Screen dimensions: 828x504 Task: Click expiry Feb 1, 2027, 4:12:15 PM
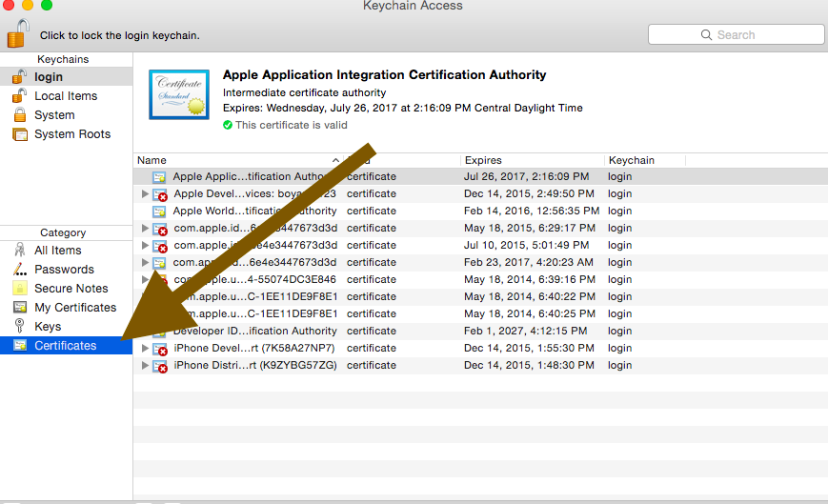click(x=525, y=331)
